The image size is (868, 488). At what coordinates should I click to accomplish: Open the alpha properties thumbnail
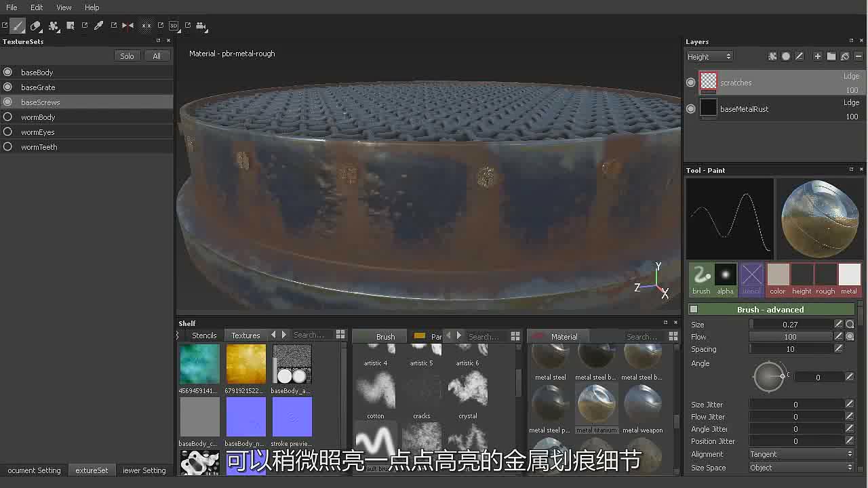[x=726, y=280]
